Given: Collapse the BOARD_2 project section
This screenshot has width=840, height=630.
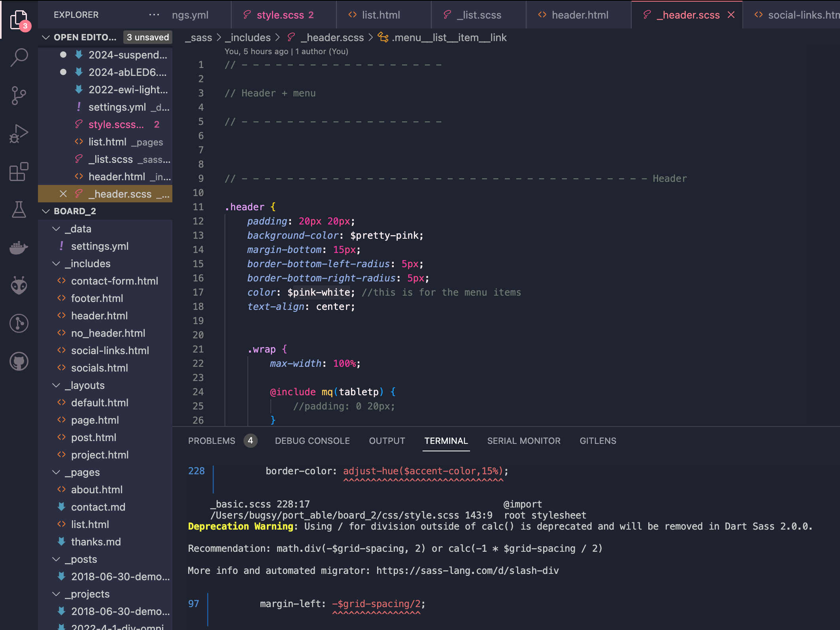Looking at the screenshot, I should pyautogui.click(x=46, y=211).
